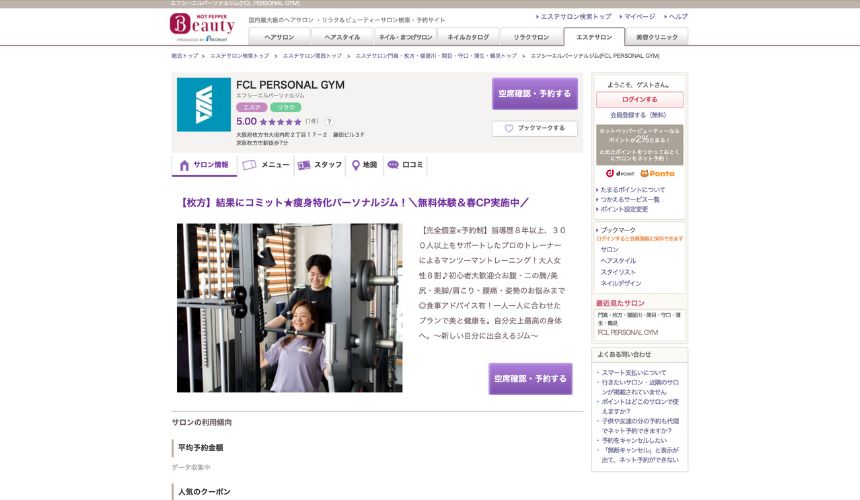Click the リラク category tag

pos(286,107)
